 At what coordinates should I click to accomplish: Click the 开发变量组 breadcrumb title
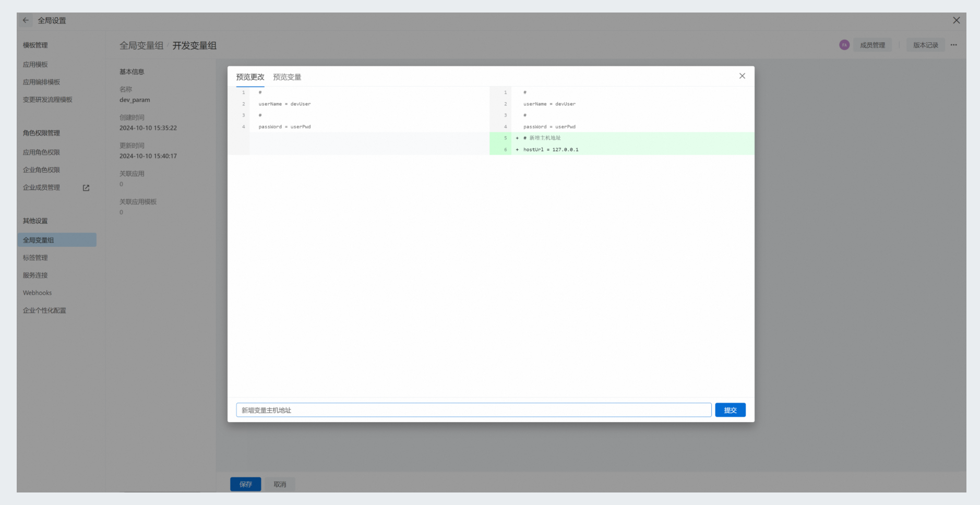(194, 45)
